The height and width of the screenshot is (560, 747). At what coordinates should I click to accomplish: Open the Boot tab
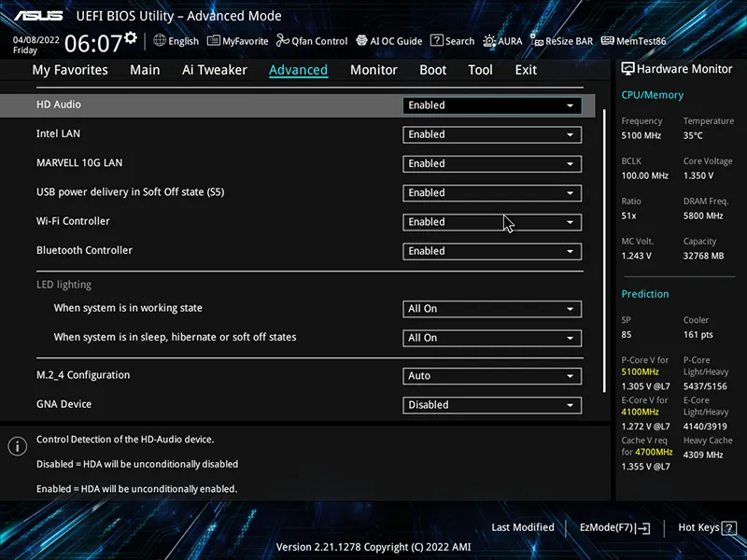432,70
